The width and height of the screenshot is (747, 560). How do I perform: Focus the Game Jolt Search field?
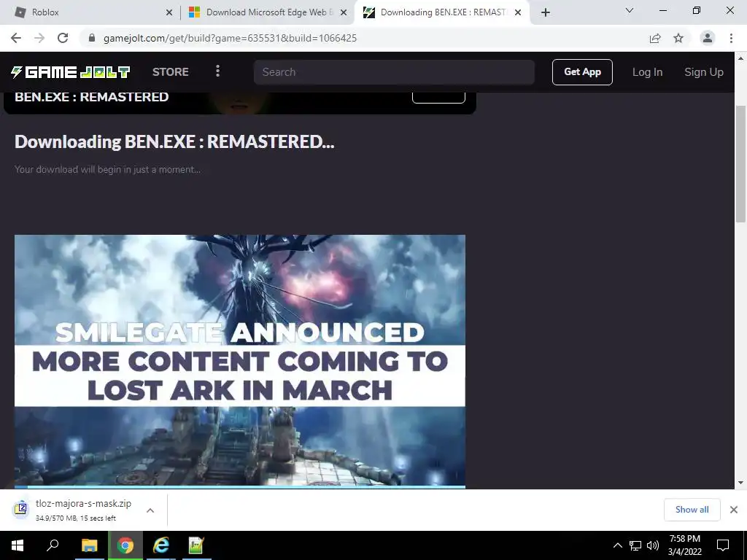(x=394, y=72)
